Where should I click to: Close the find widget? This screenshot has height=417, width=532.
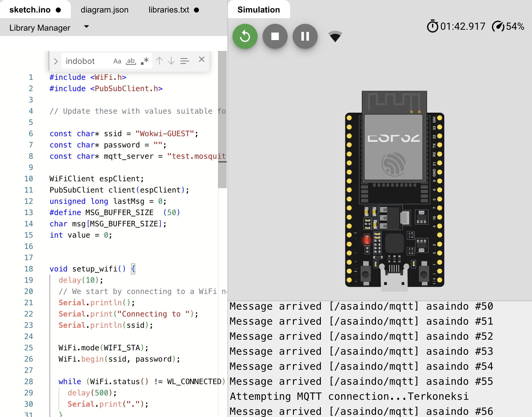pos(202,59)
